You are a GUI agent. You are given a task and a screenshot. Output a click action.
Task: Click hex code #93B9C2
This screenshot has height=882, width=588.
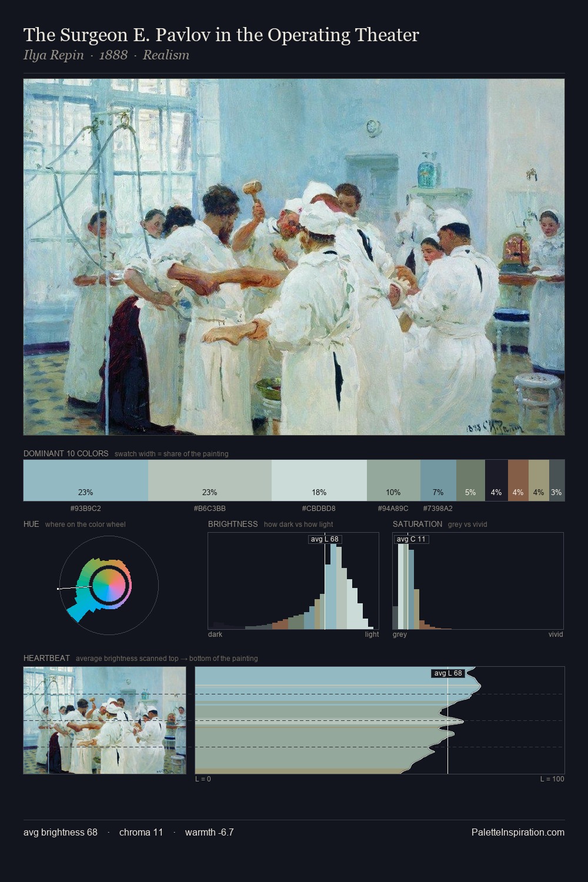pyautogui.click(x=85, y=509)
